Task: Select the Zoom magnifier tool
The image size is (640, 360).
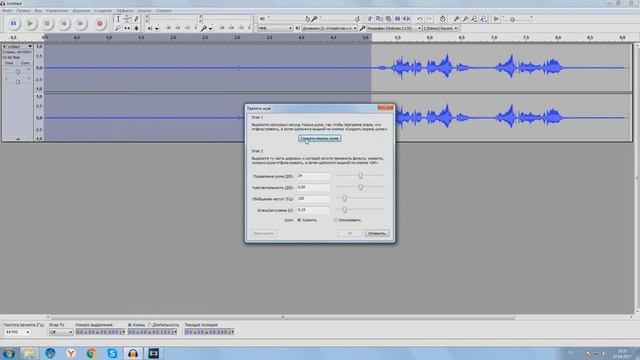Action: (118, 28)
